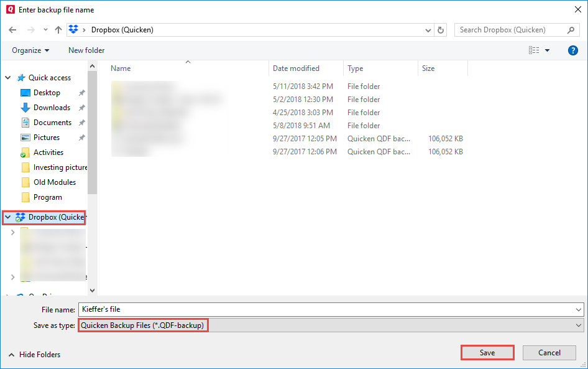Sort files by Date modified column
The width and height of the screenshot is (588, 369).
[x=296, y=68]
